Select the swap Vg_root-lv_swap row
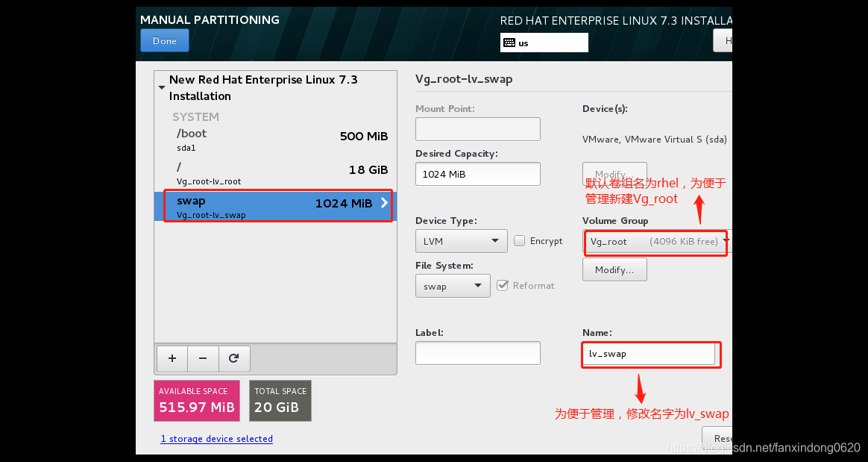 (276, 206)
